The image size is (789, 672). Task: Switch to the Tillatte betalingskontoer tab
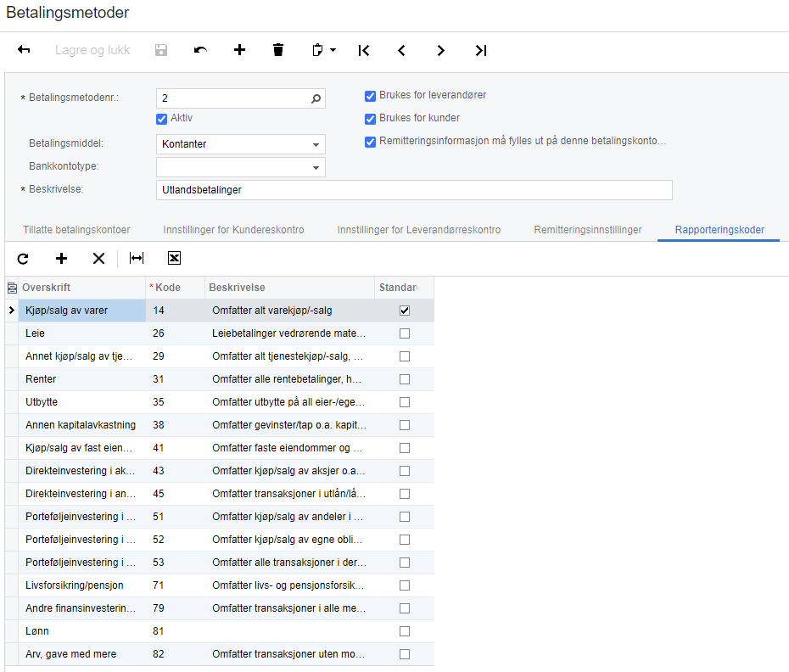(76, 230)
